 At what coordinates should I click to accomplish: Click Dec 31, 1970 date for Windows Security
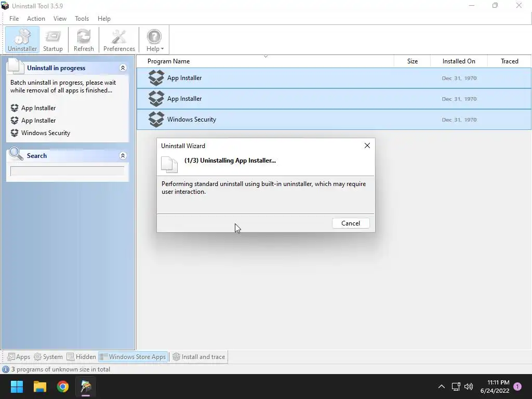pos(459,120)
